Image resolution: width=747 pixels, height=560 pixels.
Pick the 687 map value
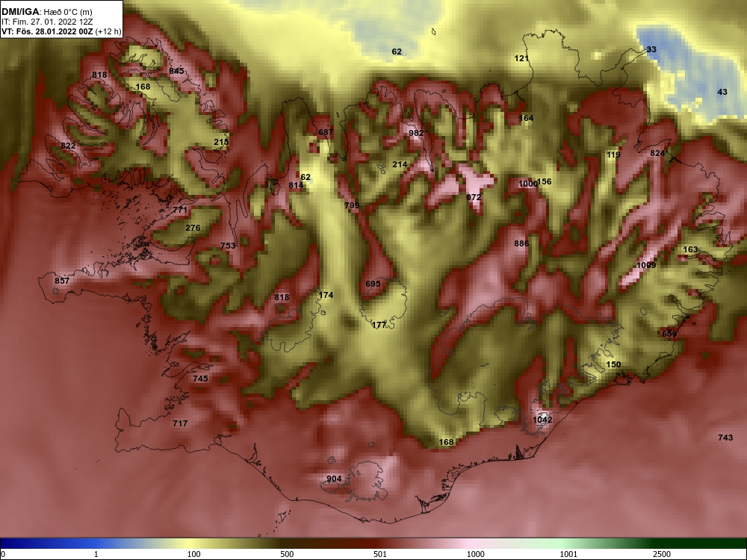pyautogui.click(x=326, y=132)
